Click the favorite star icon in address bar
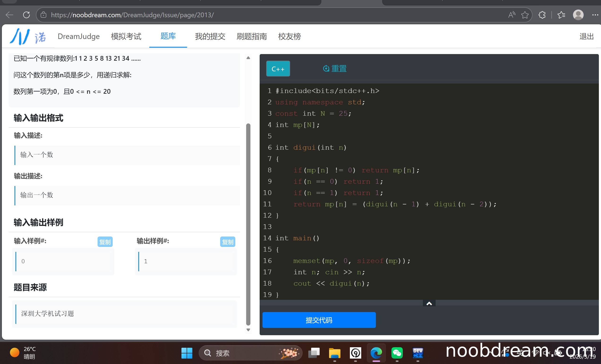The image size is (601, 364). (525, 15)
